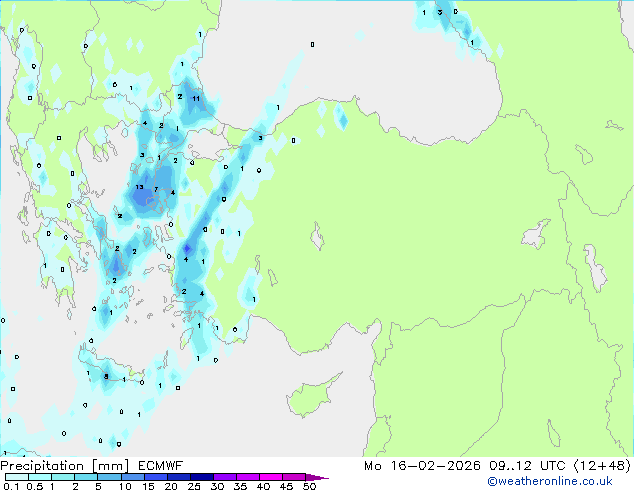Pick the 35–40 mm legend swatch
634x490 pixels.
click(x=247, y=477)
